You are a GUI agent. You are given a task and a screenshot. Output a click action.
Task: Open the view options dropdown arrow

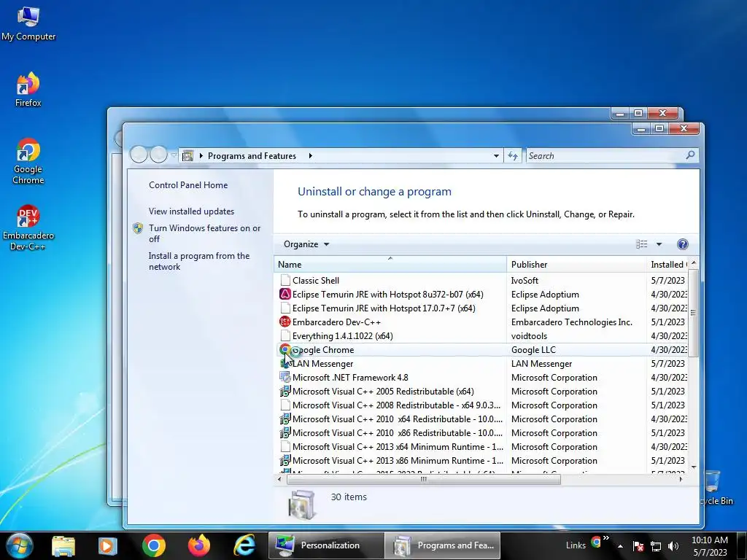tap(659, 244)
